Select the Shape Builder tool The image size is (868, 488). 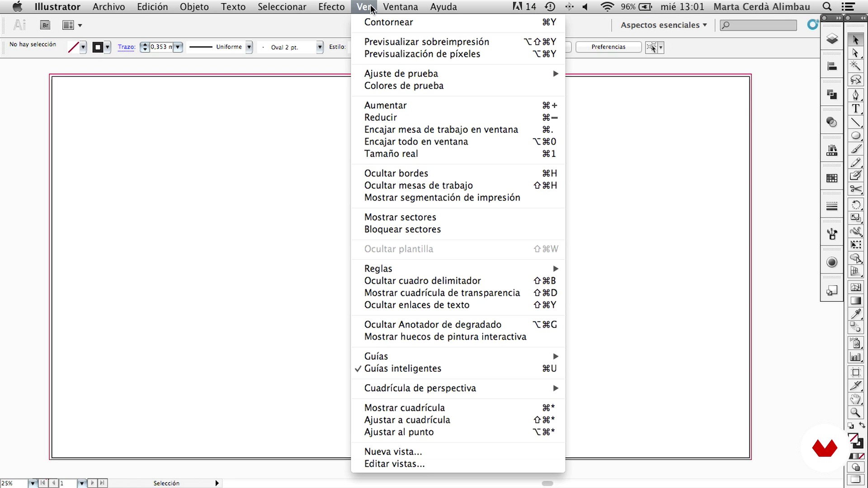coord(855,258)
